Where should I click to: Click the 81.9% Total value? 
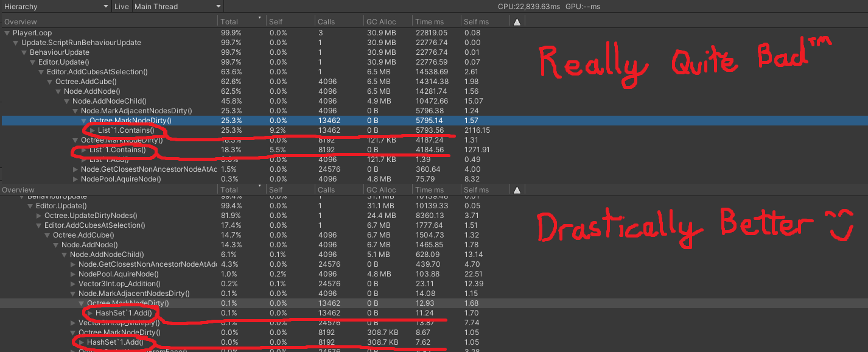(230, 216)
